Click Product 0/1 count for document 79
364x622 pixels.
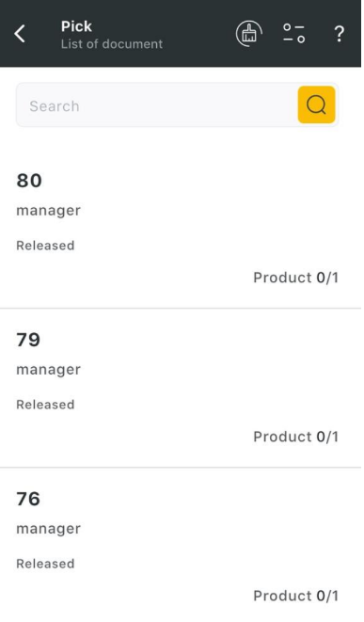[x=295, y=437]
